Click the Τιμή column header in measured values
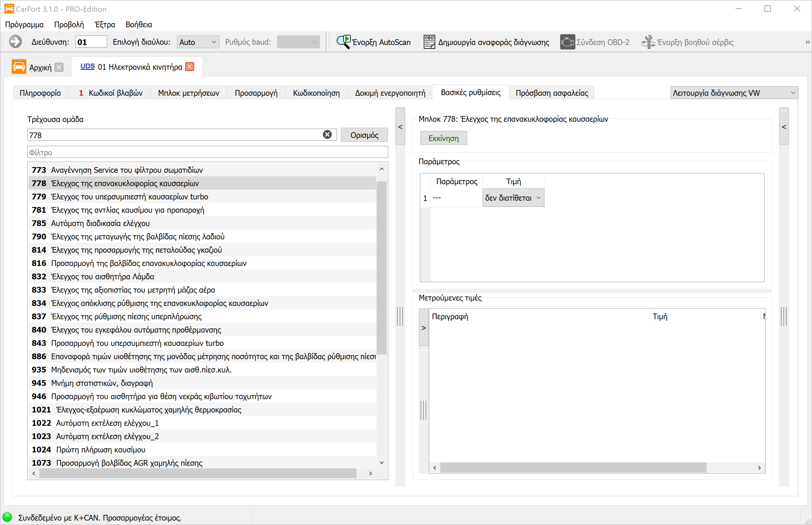Viewport: 812px width, 525px height. [705, 316]
